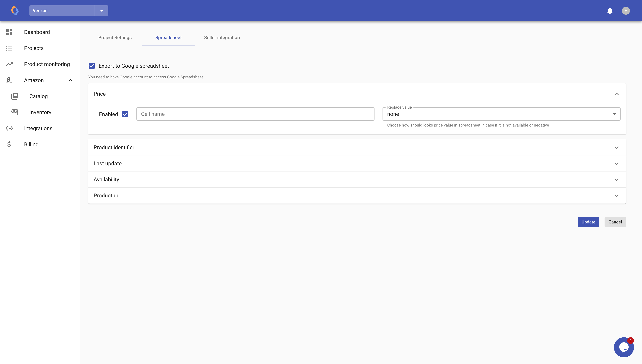Screen dimensions: 642x364
Task: Click into the Cell name field
Action: click(x=255, y=114)
